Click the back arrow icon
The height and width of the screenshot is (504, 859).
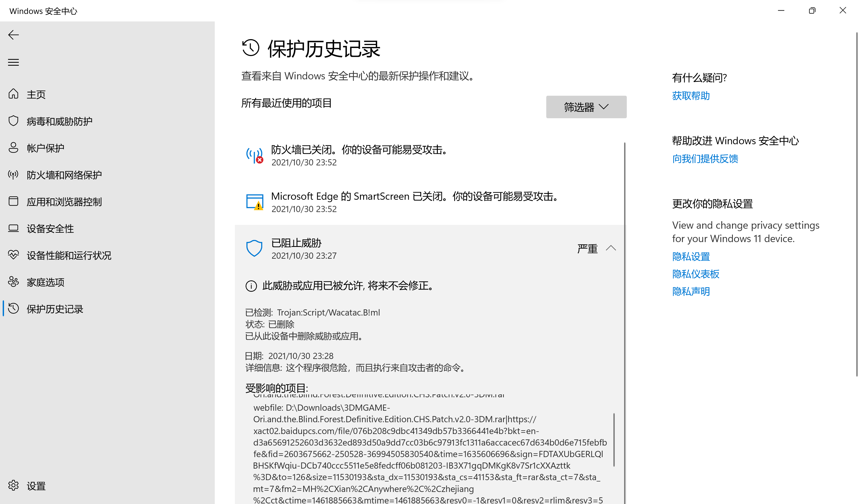click(x=14, y=35)
